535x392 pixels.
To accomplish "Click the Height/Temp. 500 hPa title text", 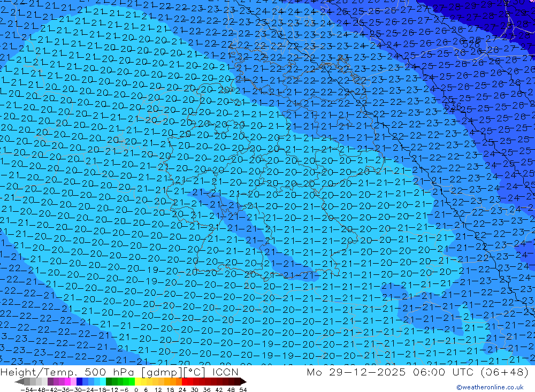I will coord(67,372).
